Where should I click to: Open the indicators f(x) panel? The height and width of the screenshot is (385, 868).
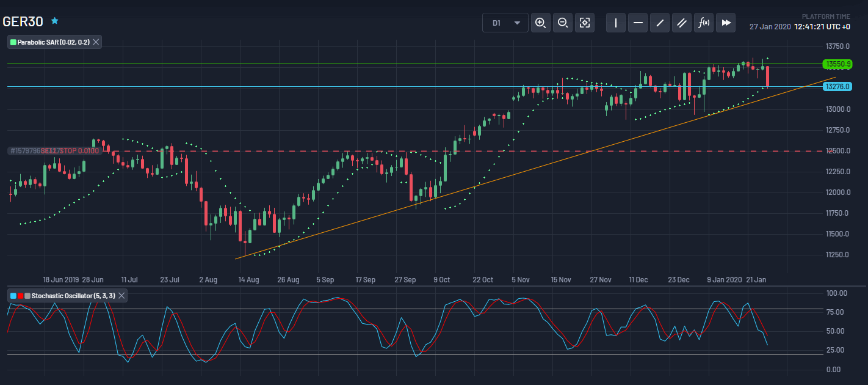703,23
